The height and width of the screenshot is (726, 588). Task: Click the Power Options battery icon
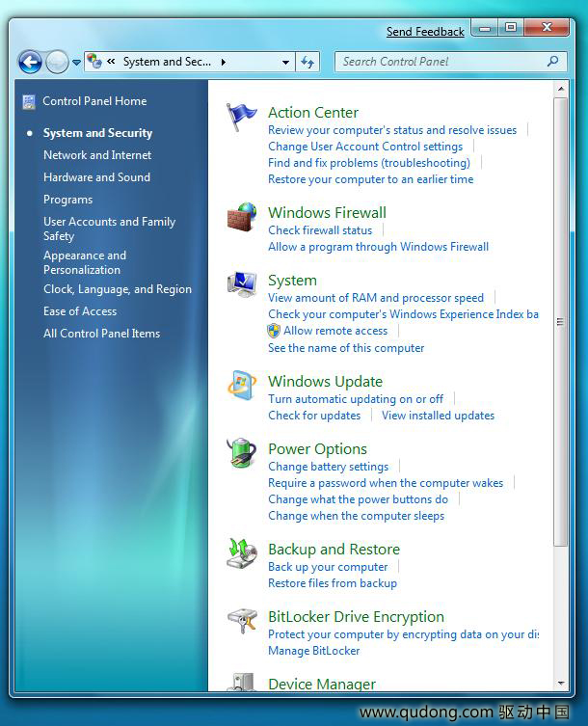pyautogui.click(x=242, y=453)
